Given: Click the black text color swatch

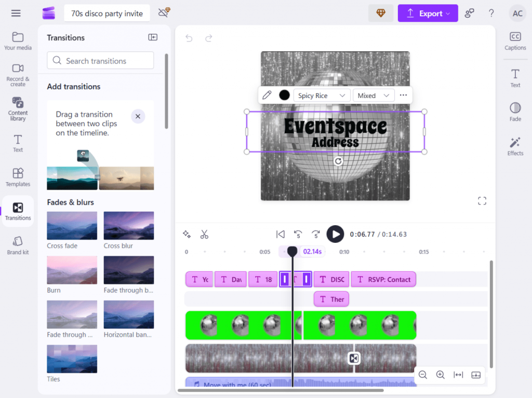Looking at the screenshot, I should coord(284,95).
